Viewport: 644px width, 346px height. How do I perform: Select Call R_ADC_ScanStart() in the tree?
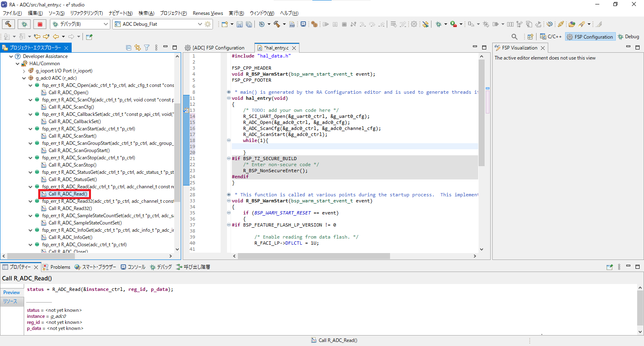[72, 136]
